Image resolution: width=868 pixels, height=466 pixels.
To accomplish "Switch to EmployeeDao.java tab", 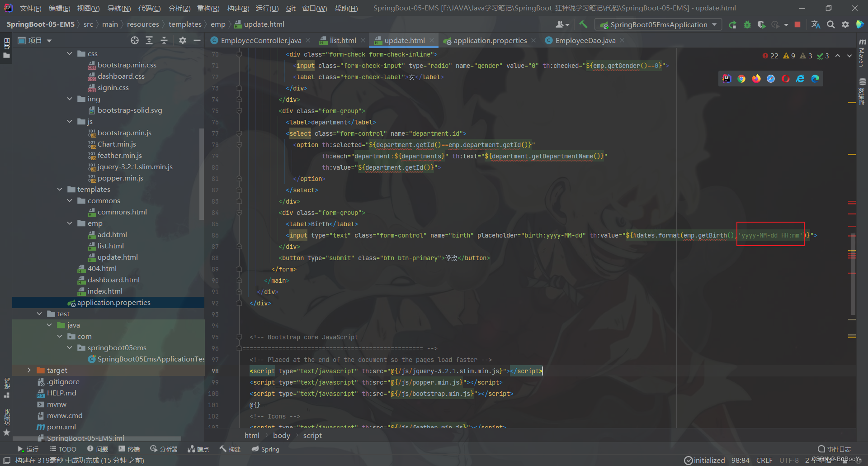I will tap(585, 41).
